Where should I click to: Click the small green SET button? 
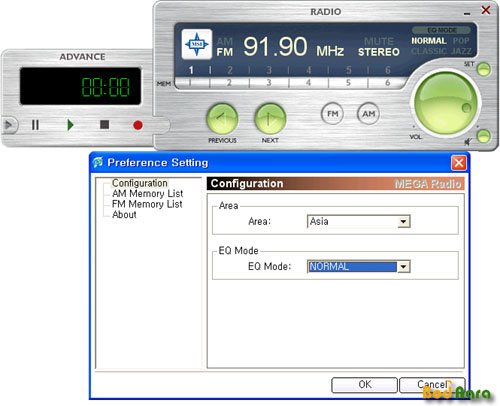(483, 69)
